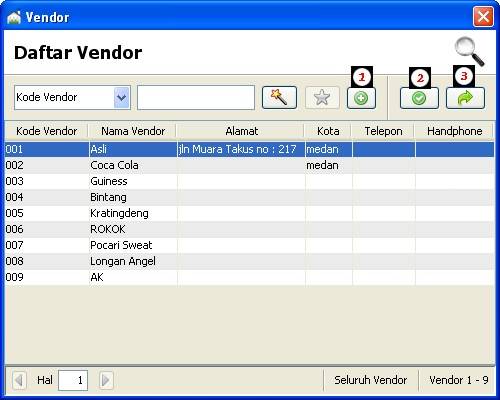The height and width of the screenshot is (400, 500).
Task: Open the Kode Vendor dropdown
Action: [121, 97]
